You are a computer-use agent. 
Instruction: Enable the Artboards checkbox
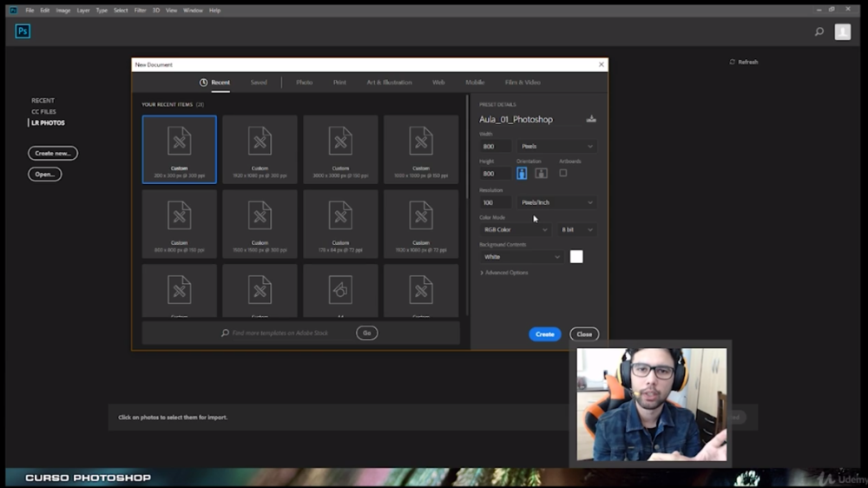563,173
